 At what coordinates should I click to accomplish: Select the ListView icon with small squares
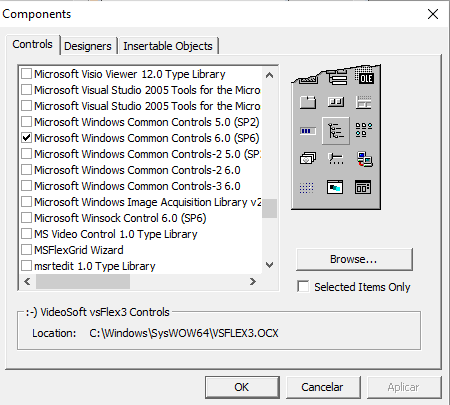[364, 130]
